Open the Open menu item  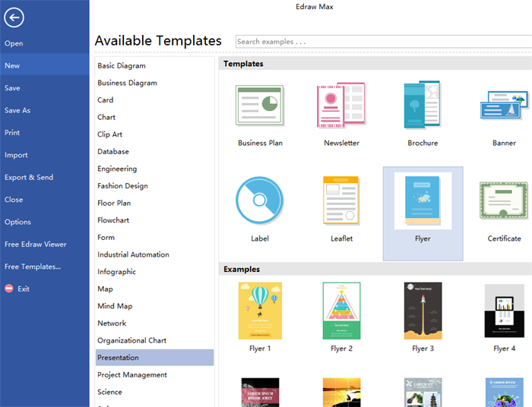point(44,43)
